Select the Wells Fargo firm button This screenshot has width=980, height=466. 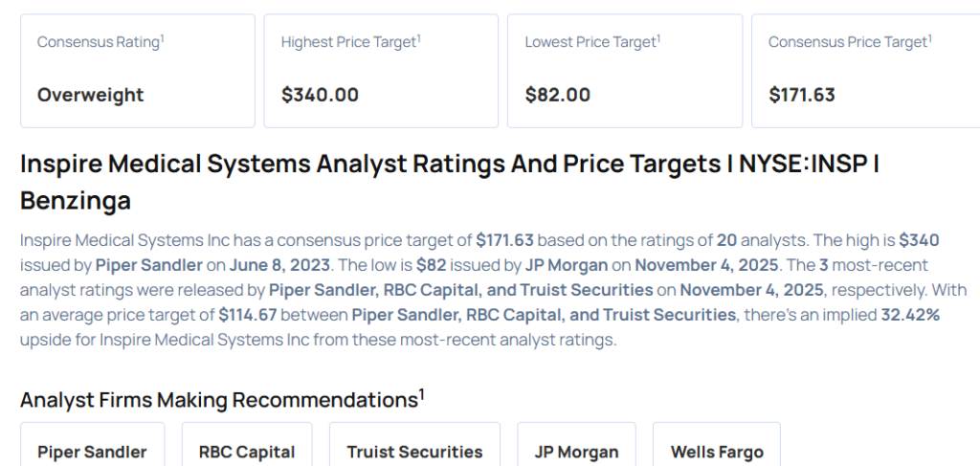(x=717, y=451)
